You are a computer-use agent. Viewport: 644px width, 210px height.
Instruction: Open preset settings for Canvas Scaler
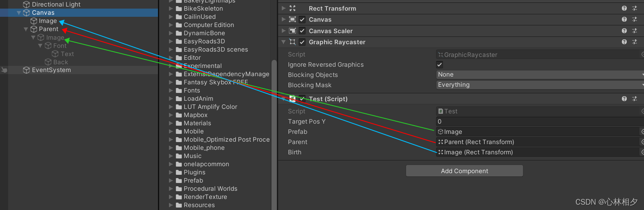[635, 31]
